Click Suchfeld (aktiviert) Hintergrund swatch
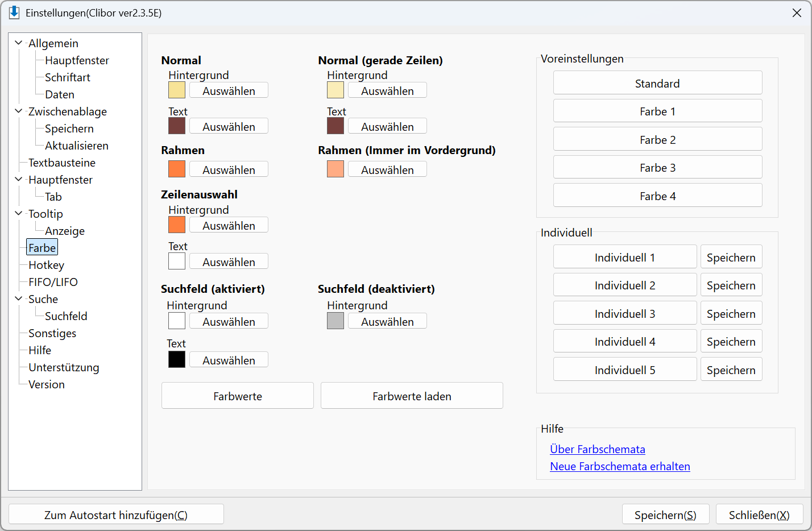 click(x=177, y=321)
